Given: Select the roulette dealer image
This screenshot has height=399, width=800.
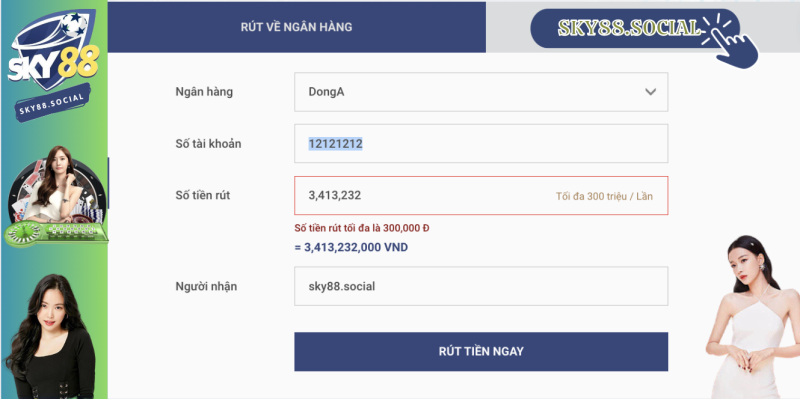Looking at the screenshot, I should click(55, 196).
